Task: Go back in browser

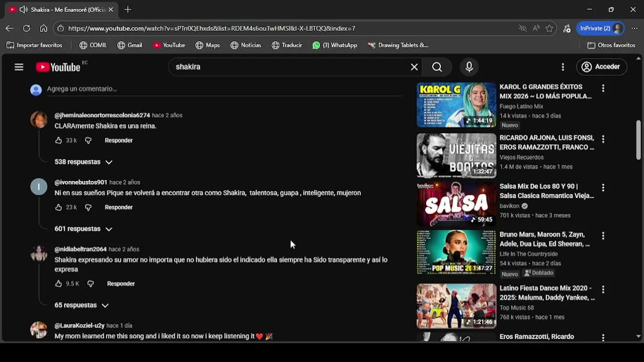Action: (9, 28)
